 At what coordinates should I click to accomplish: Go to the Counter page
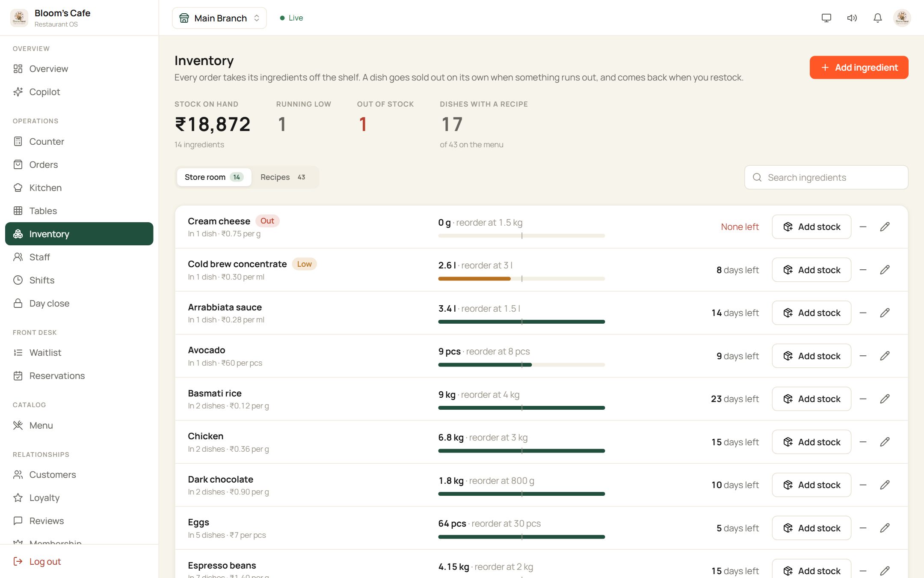pos(79,141)
